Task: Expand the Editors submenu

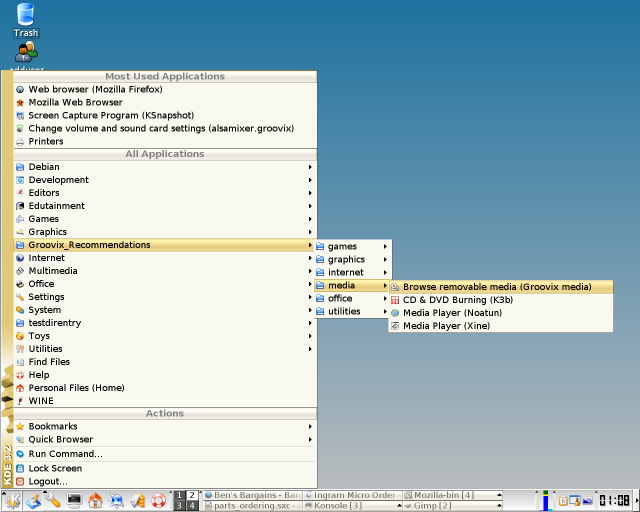Action: tap(165, 193)
